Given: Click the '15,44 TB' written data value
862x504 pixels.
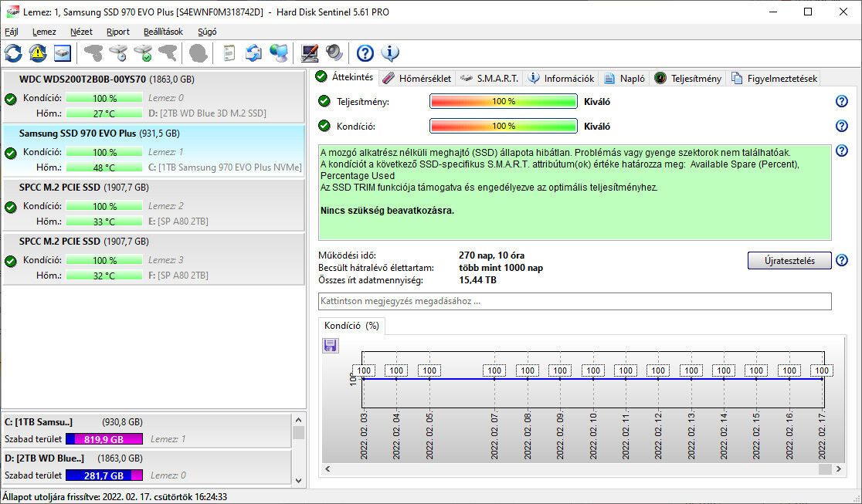Looking at the screenshot, I should click(x=477, y=280).
